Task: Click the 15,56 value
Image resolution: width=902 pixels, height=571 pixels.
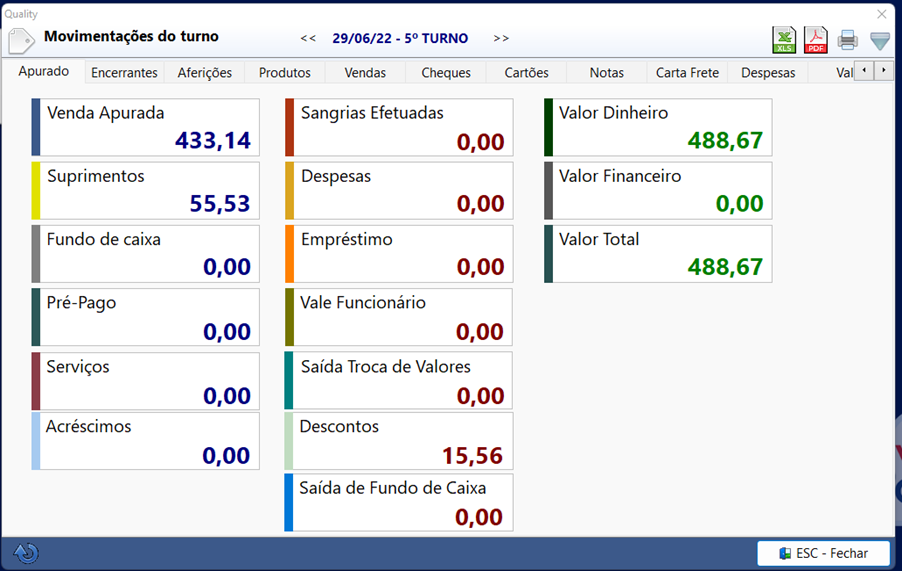Action: 472,456
